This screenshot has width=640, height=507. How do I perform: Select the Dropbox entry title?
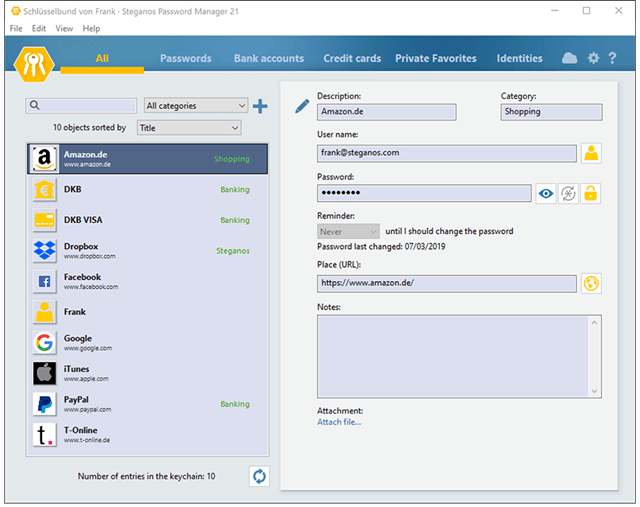coord(81,247)
